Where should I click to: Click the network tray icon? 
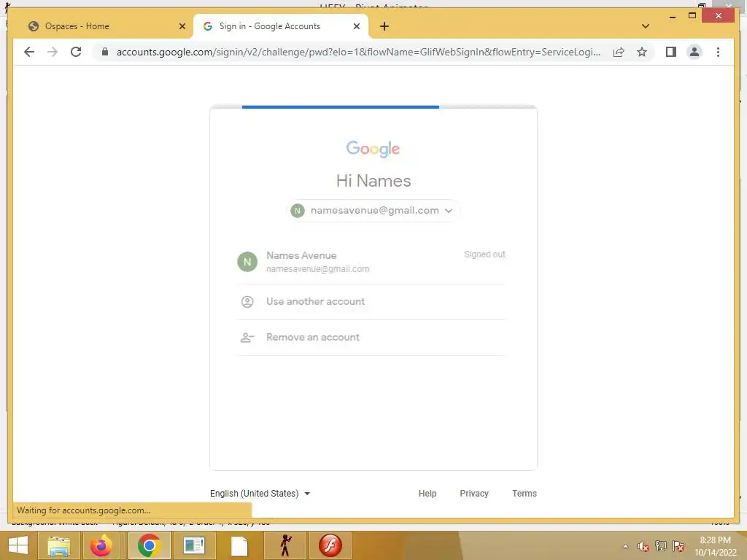pos(661,546)
